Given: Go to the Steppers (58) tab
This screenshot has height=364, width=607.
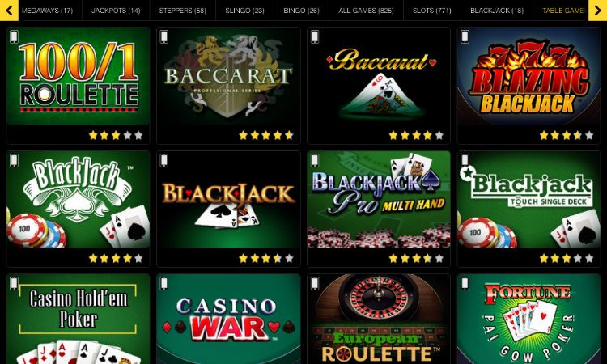Looking at the screenshot, I should pos(182,11).
